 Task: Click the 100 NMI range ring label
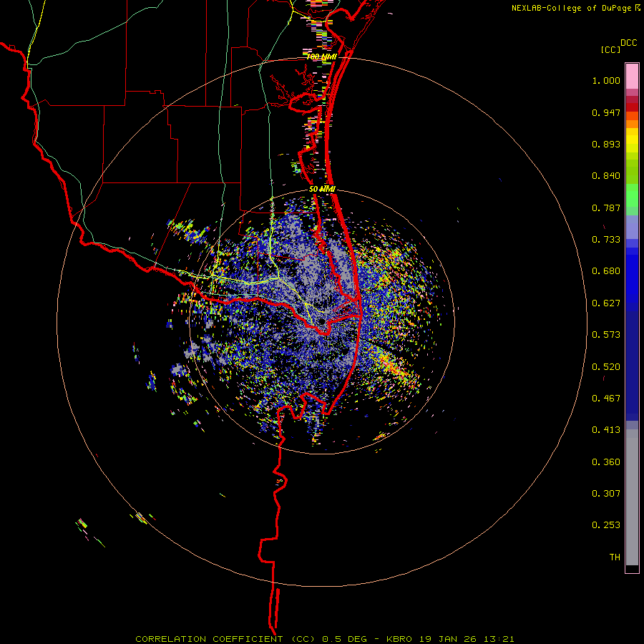321,57
